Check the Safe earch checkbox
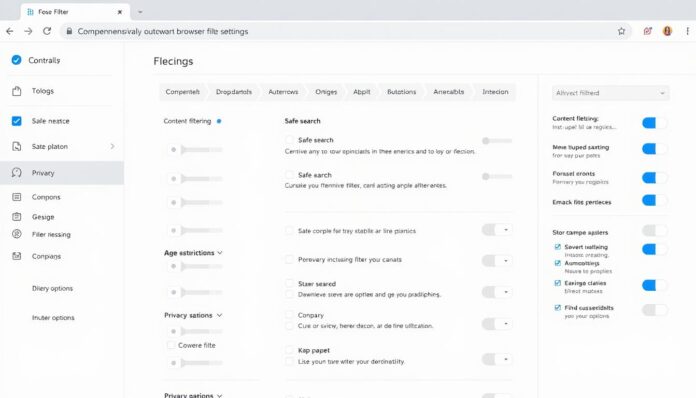 (x=289, y=175)
